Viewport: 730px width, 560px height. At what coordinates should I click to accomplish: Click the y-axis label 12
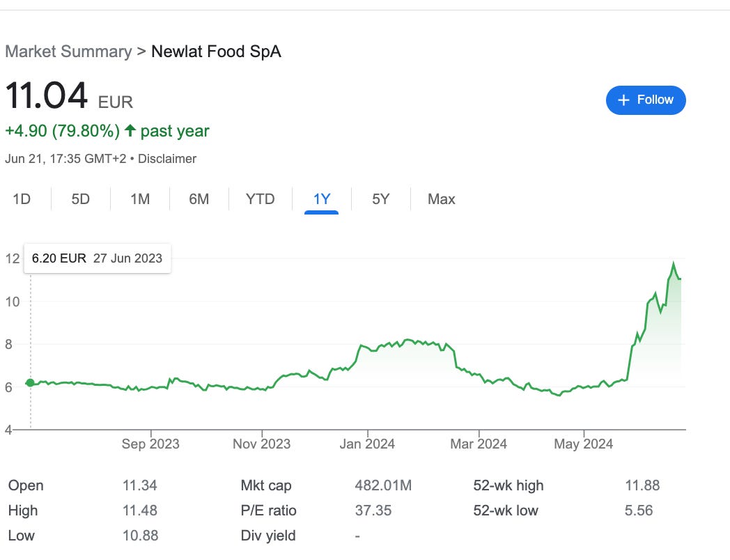(x=13, y=259)
